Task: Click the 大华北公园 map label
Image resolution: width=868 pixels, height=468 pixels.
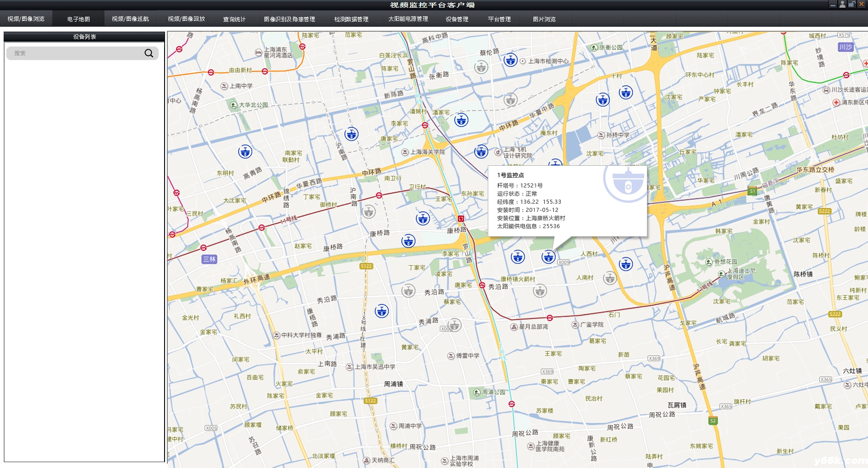Action: coord(253,105)
